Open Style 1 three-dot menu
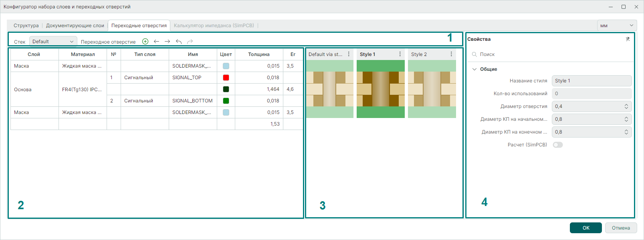Viewport: 644px width, 240px height. coord(400,54)
